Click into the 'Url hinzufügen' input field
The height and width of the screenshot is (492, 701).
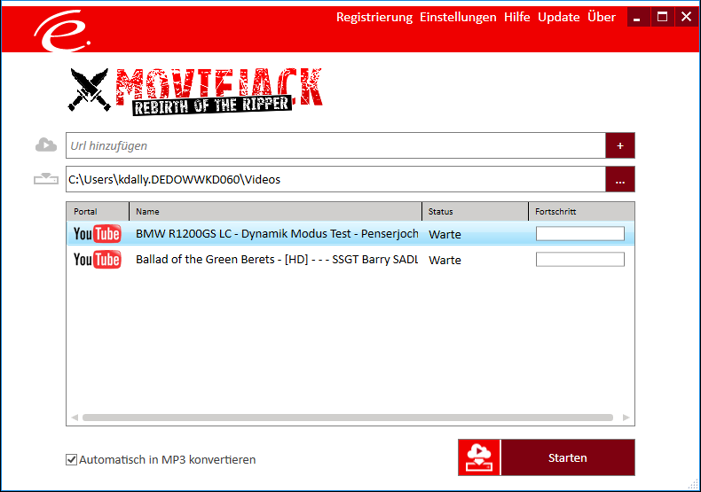336,146
